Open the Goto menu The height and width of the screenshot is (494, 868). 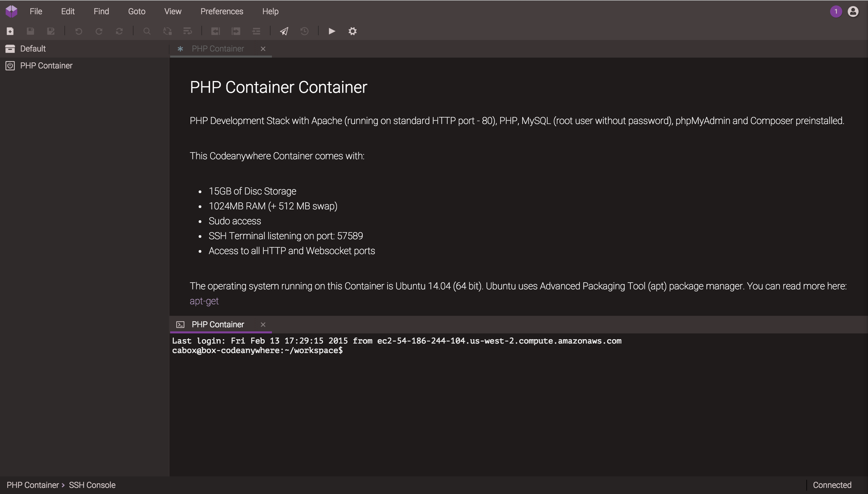coord(136,11)
